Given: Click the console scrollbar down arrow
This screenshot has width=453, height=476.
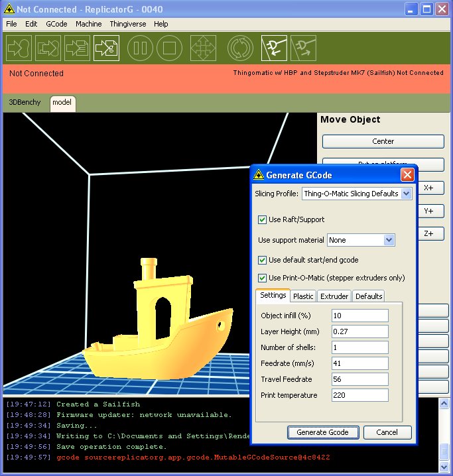Looking at the screenshot, I should coord(444,466).
